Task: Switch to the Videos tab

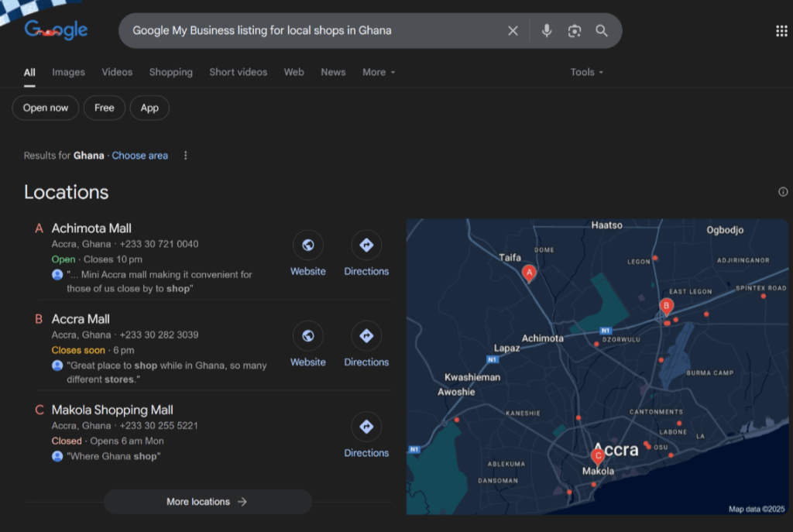Action: click(x=117, y=72)
